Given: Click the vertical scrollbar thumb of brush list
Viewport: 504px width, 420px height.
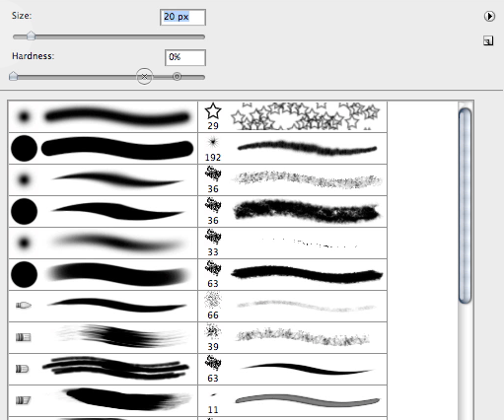Looking at the screenshot, I should pyautogui.click(x=465, y=205).
